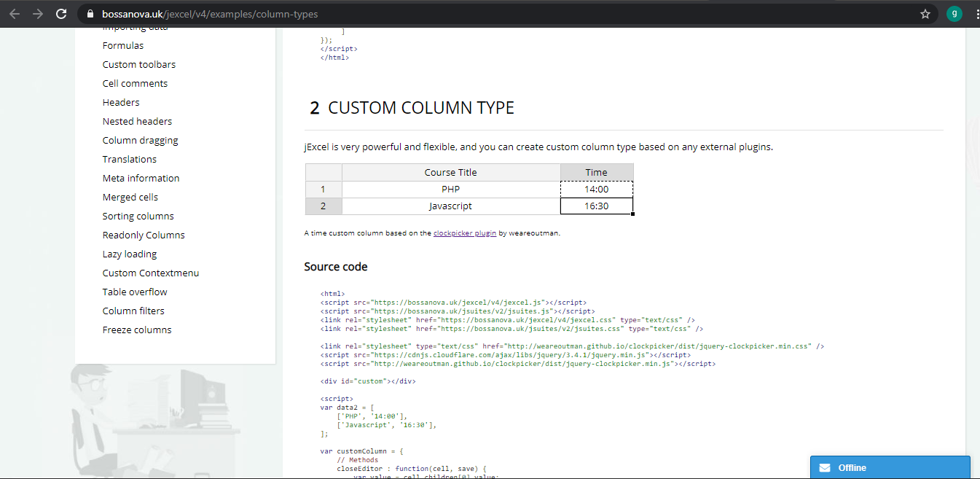Select the Time column header in the demo table

coord(596,172)
